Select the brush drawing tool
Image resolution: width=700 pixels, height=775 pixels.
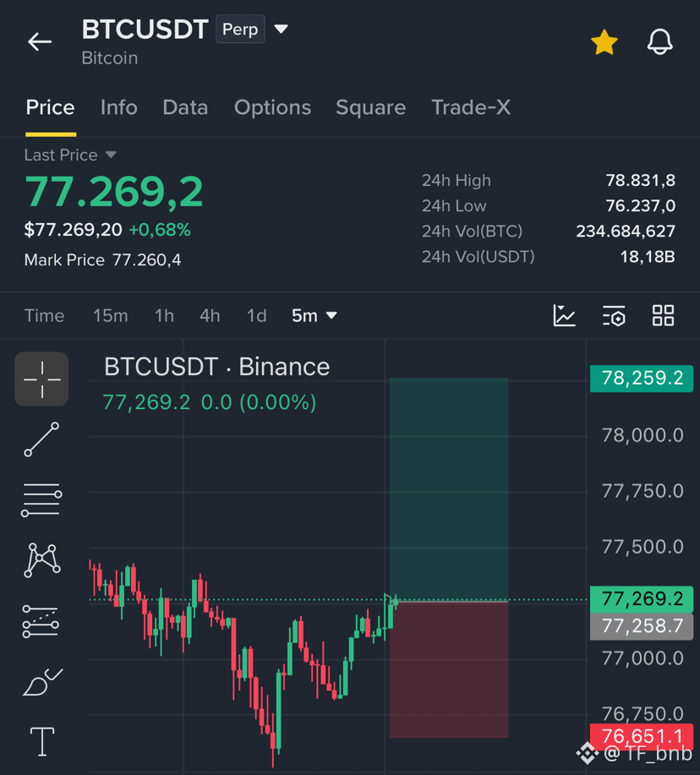tap(42, 682)
